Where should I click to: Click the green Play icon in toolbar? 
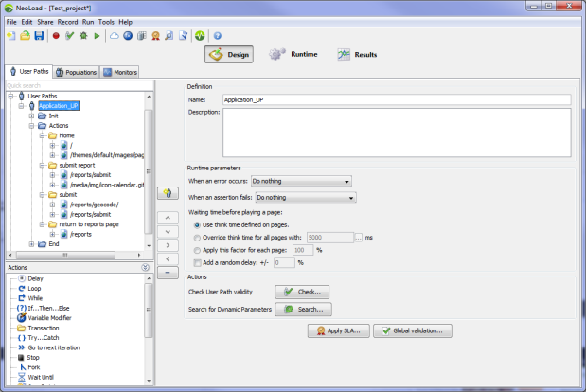tap(97, 36)
